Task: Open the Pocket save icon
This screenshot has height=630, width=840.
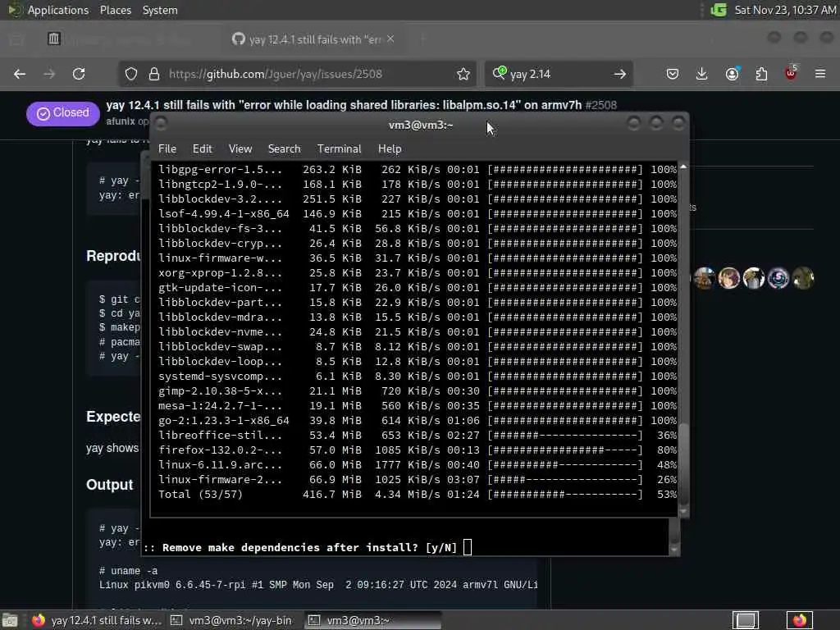Action: (x=673, y=74)
